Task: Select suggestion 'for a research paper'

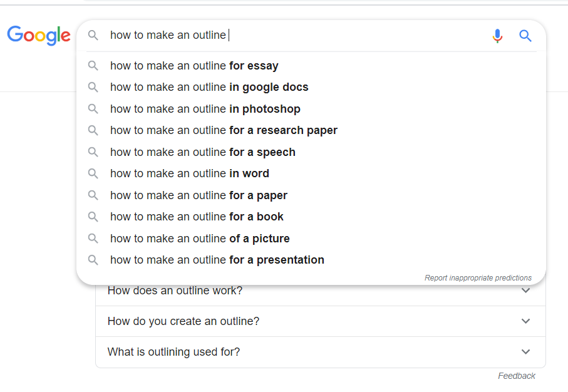Action: pyautogui.click(x=311, y=130)
